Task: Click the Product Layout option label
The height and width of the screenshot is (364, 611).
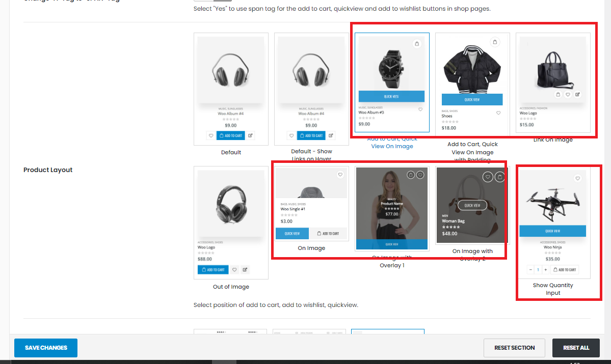Action: coord(48,170)
